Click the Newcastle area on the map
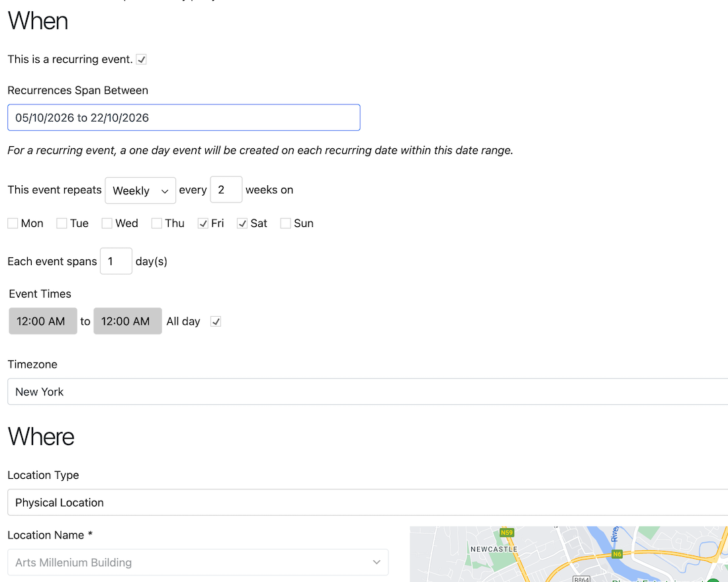This screenshot has height=582, width=728. (493, 549)
